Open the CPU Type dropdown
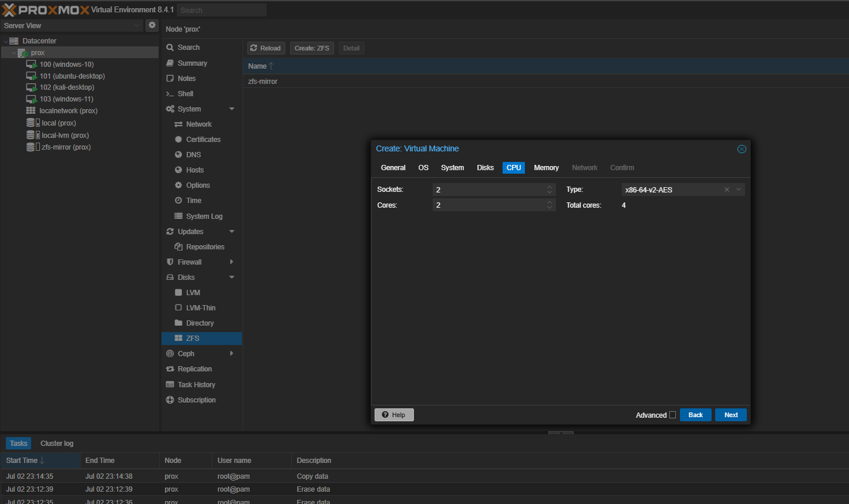The width and height of the screenshot is (849, 504). (x=739, y=189)
